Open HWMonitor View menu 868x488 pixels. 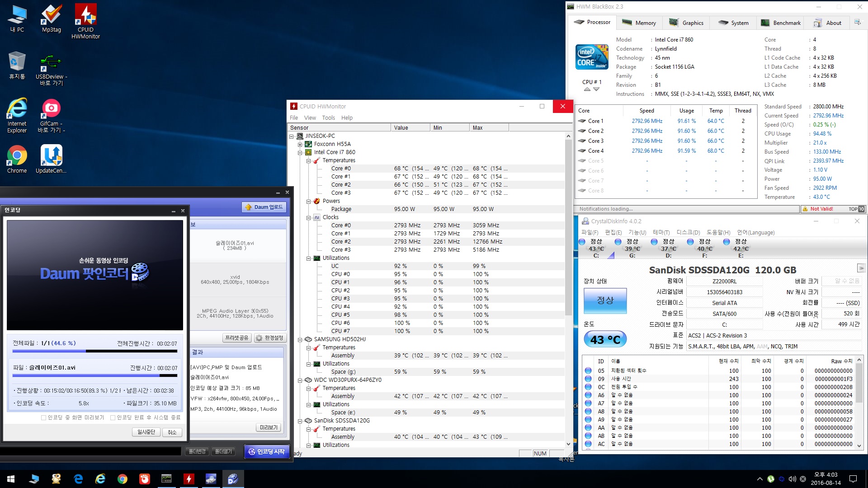coord(310,117)
